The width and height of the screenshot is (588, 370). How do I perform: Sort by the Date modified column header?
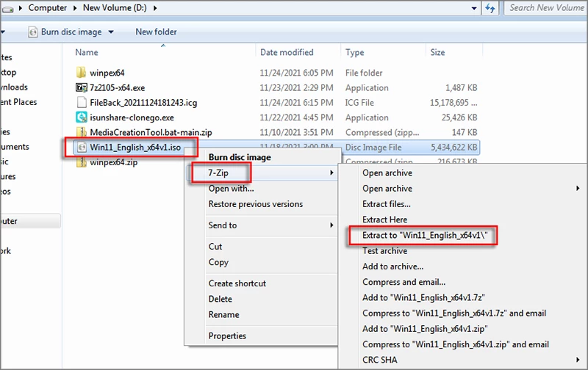coord(287,52)
